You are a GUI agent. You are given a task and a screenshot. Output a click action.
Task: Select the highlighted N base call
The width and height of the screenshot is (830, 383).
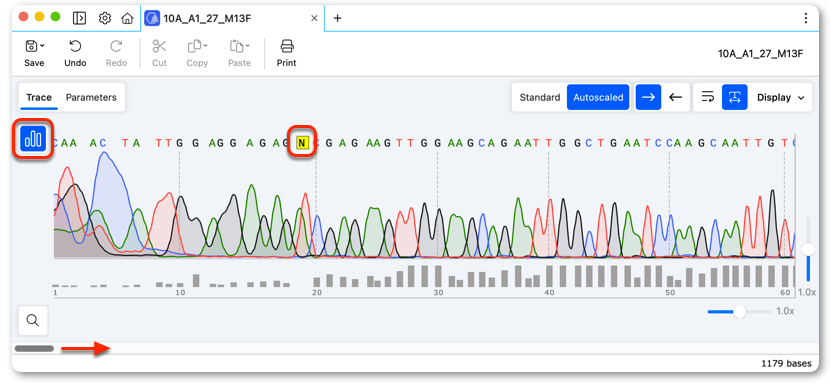pyautogui.click(x=302, y=142)
